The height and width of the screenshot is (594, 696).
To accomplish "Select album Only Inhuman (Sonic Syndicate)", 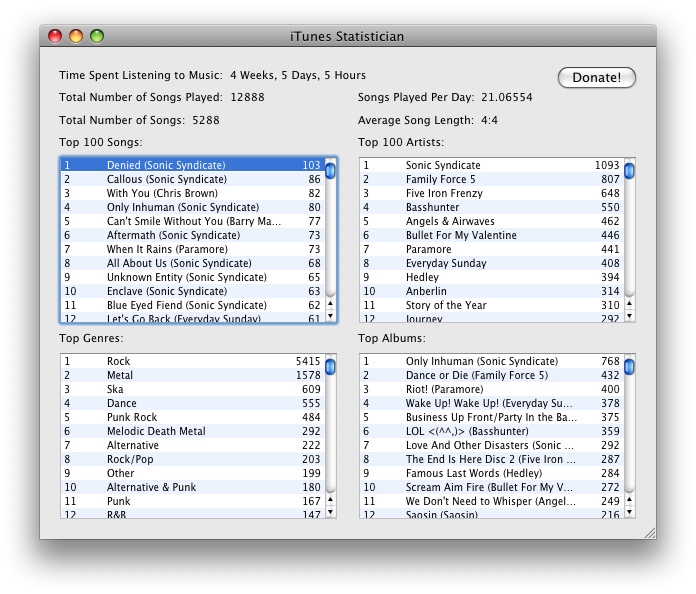I will (x=492, y=361).
